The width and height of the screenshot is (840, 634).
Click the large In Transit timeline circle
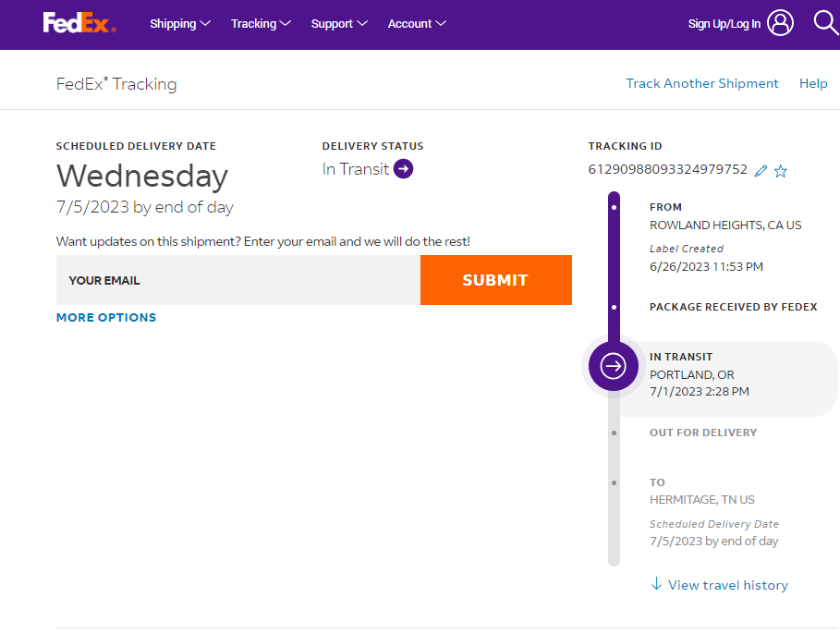614,366
